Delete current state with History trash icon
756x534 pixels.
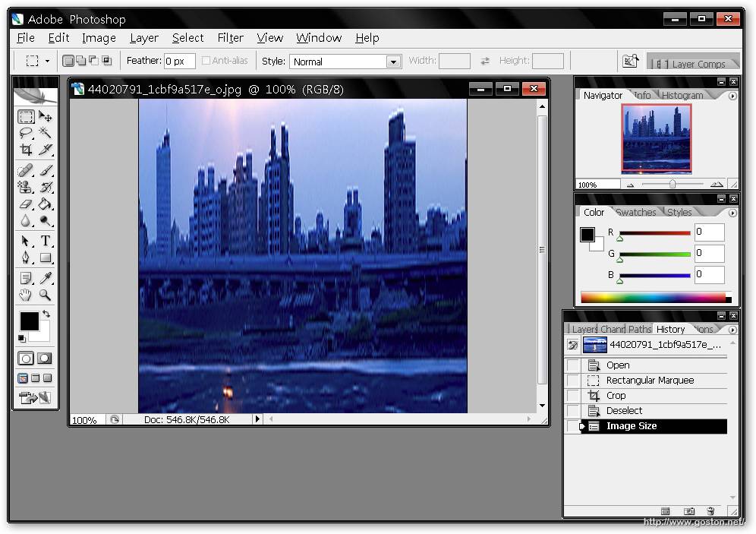point(710,511)
